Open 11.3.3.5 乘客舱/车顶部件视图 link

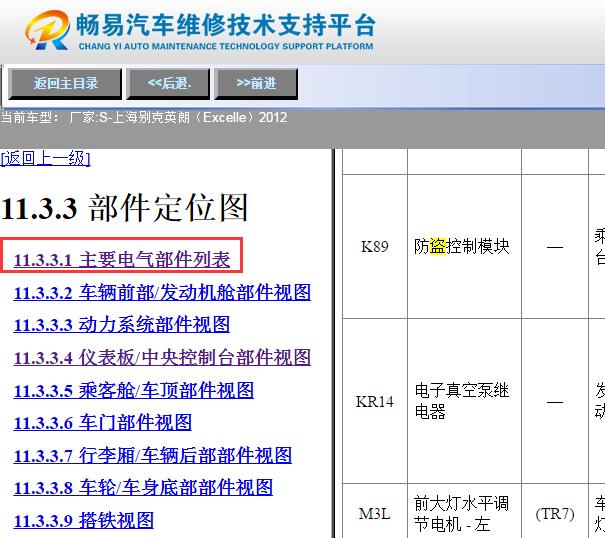click(134, 390)
